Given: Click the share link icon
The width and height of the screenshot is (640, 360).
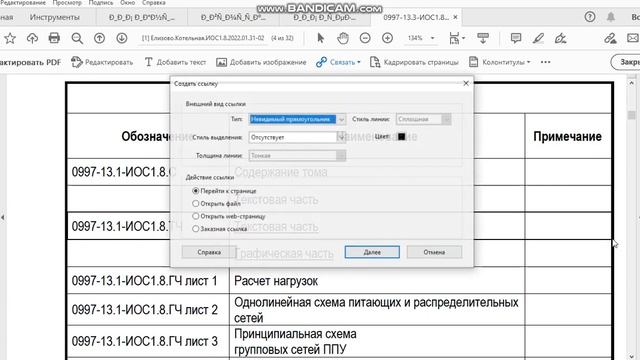Looking at the screenshot, I should pyautogui.click(x=610, y=38).
